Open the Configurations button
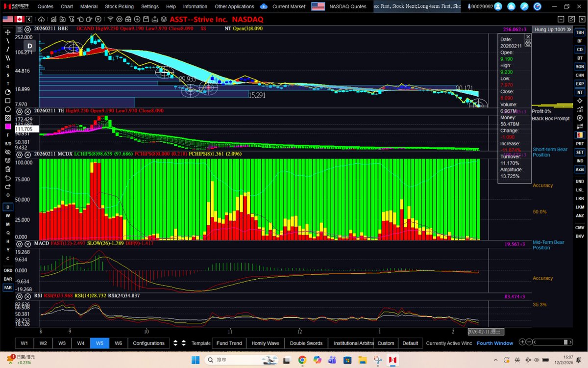 coord(148,343)
